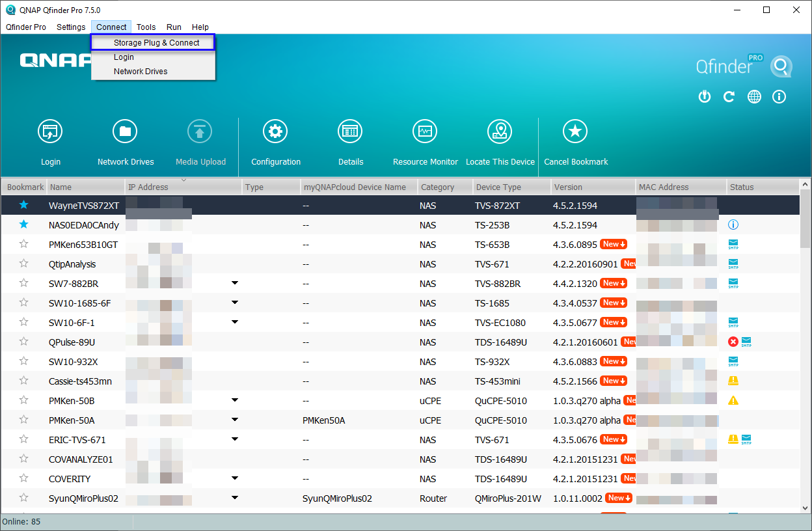Click the warning icon in ERIC-TVS-671 row
The image size is (812, 531).
coord(733,439)
